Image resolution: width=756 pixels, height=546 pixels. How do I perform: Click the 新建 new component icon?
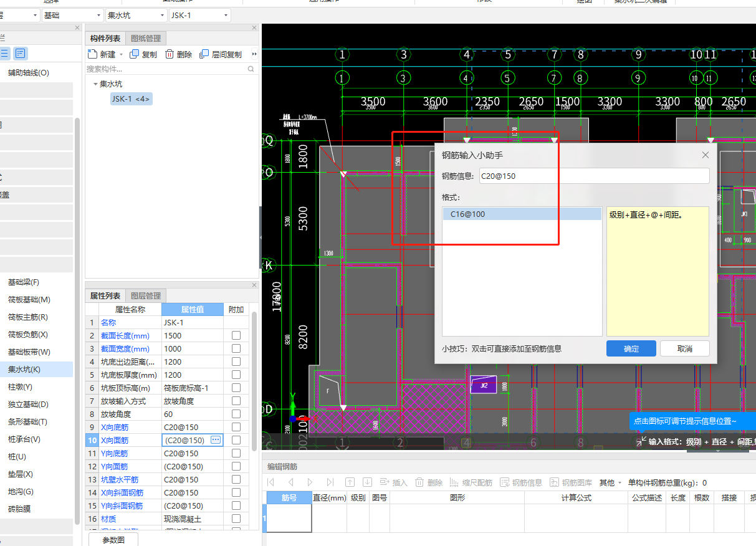pyautogui.click(x=92, y=55)
